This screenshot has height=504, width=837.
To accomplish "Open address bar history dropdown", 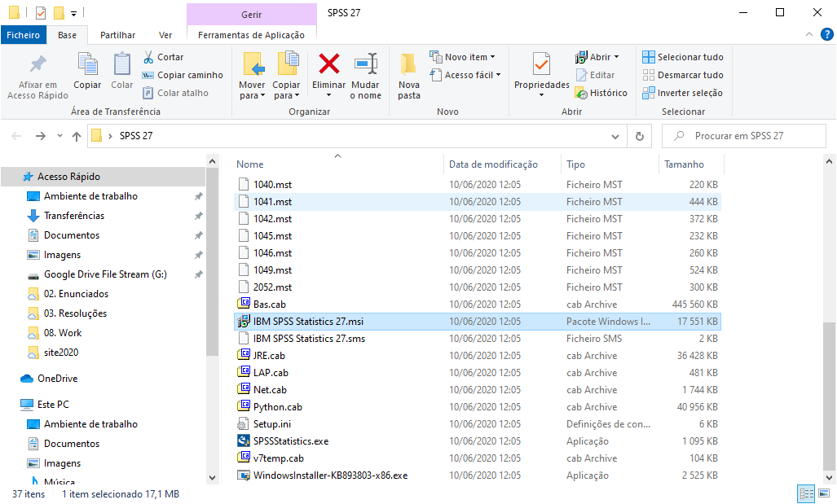I will (x=615, y=137).
